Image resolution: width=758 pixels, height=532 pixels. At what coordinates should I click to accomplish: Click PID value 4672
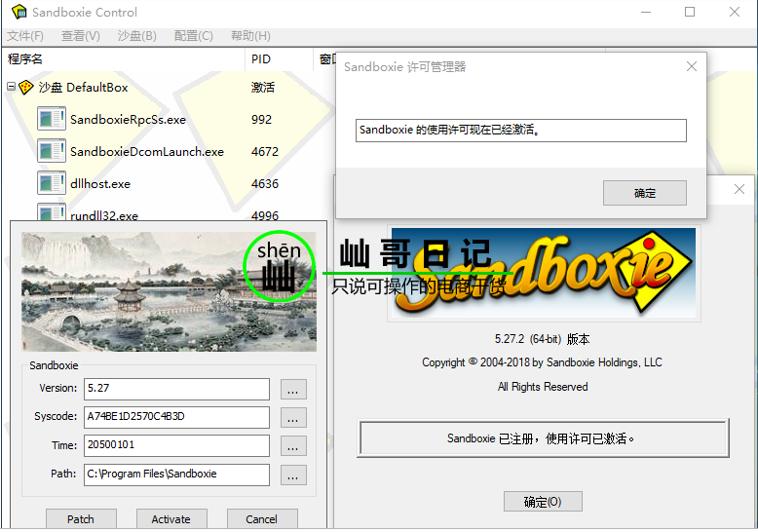pyautogui.click(x=265, y=152)
